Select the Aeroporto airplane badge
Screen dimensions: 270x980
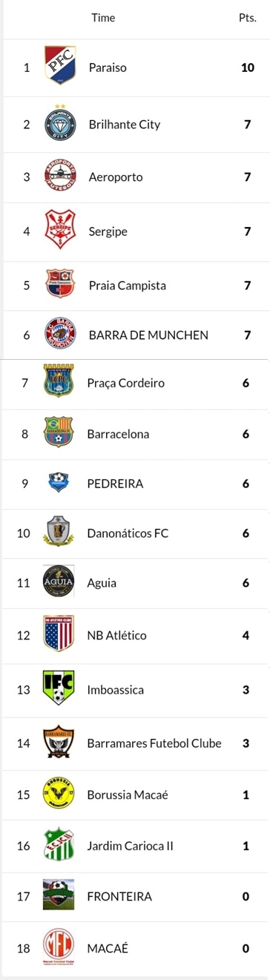point(59,177)
